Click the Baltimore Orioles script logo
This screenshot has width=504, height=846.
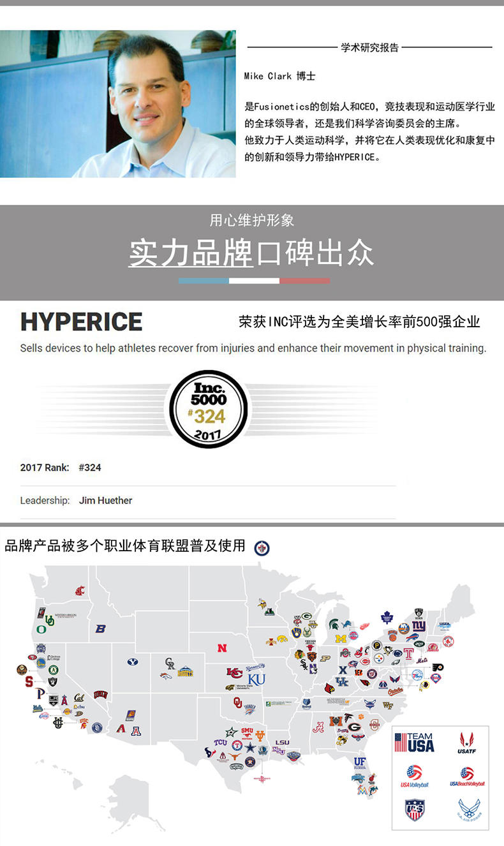coord(395,691)
